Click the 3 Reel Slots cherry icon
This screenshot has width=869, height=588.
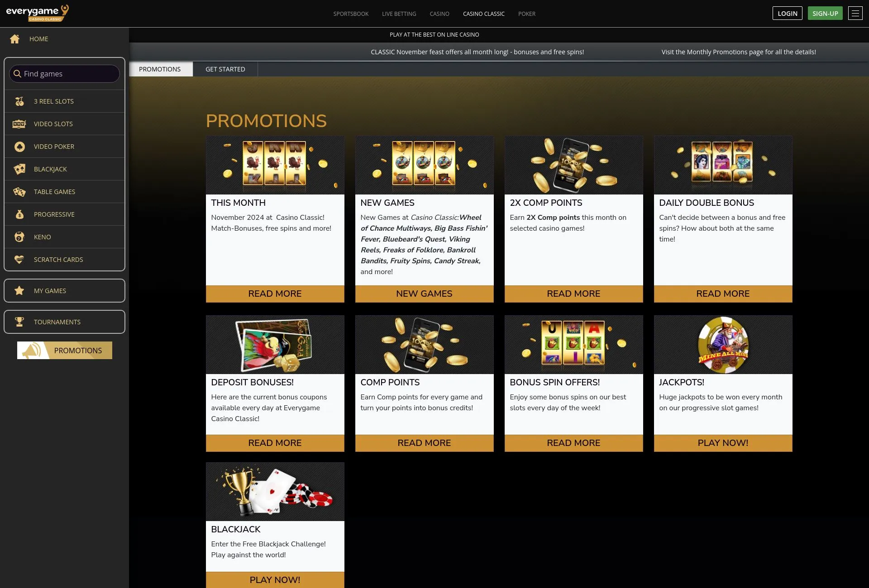pyautogui.click(x=19, y=101)
